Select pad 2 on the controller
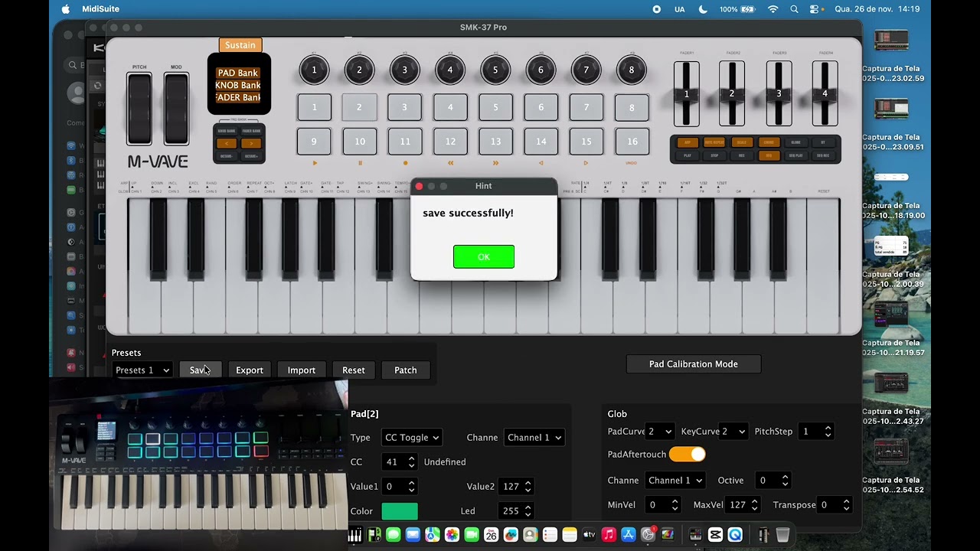The height and width of the screenshot is (551, 980). click(359, 107)
